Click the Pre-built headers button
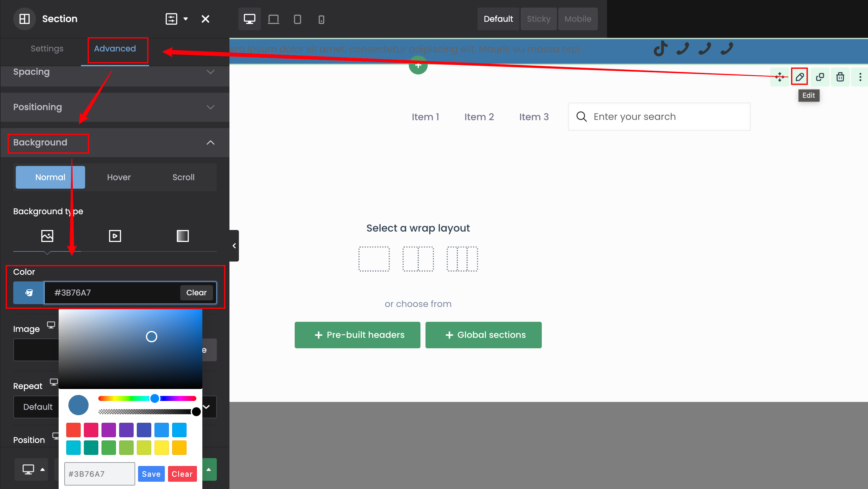This screenshot has height=489, width=868. click(x=358, y=334)
